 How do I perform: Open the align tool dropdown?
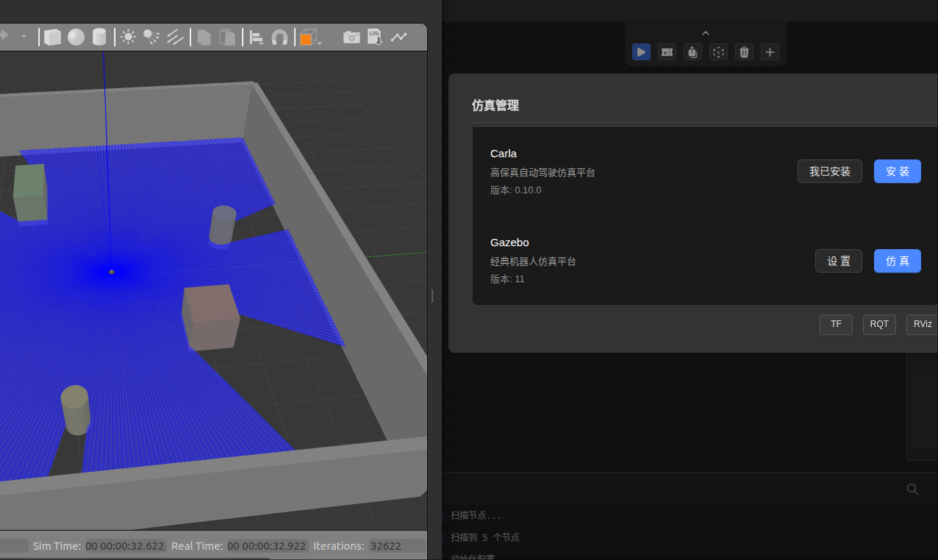point(257,37)
